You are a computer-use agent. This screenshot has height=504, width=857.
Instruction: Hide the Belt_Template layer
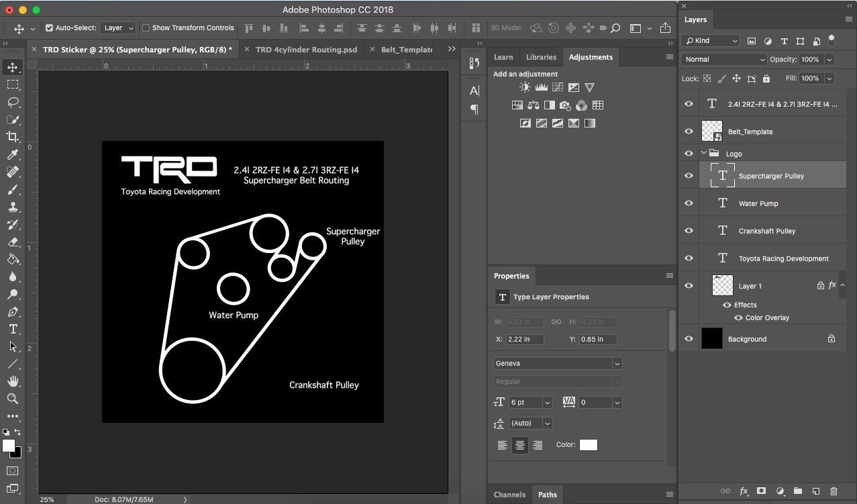pyautogui.click(x=689, y=132)
